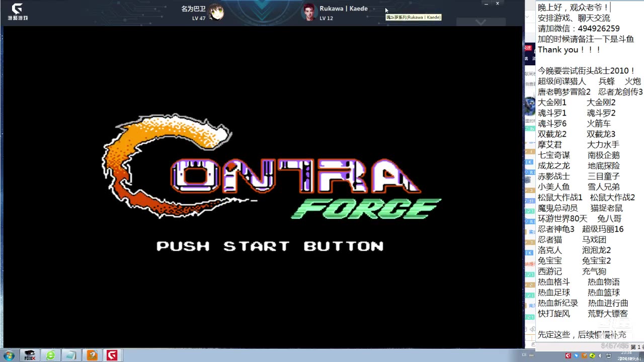Expand the chevron dropdown below the title bar
The width and height of the screenshot is (644, 362).
pyautogui.click(x=480, y=22)
